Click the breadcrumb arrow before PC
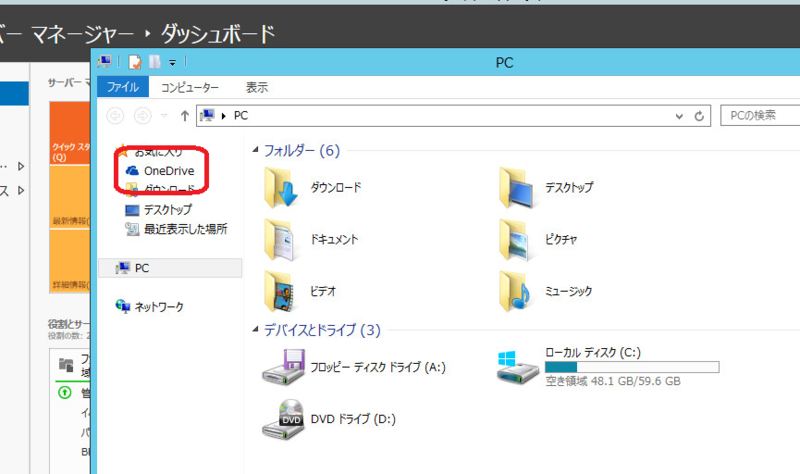This screenshot has height=474, width=800. point(223,116)
